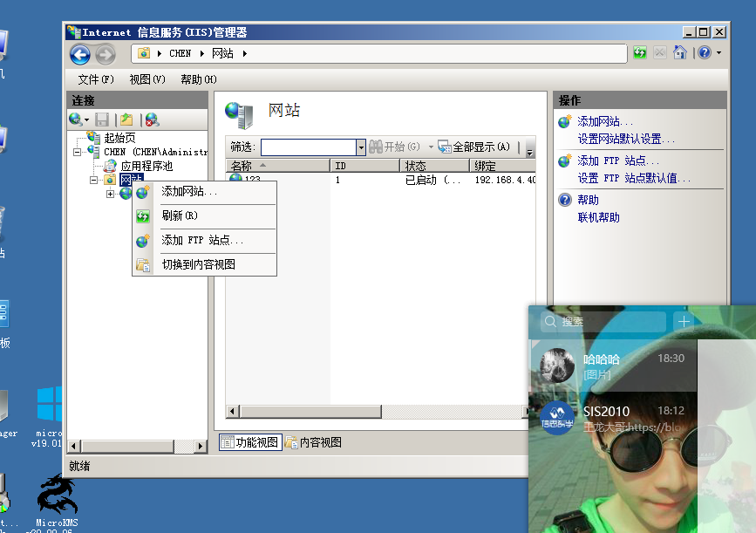Click the globe icon beside 添加 FTP 站点 in actions
756x533 pixels.
[565, 161]
